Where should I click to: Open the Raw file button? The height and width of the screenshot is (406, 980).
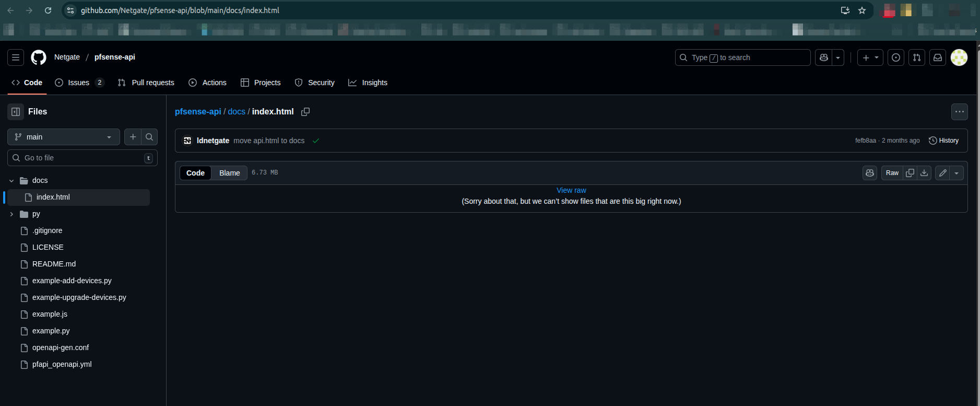pyautogui.click(x=892, y=173)
